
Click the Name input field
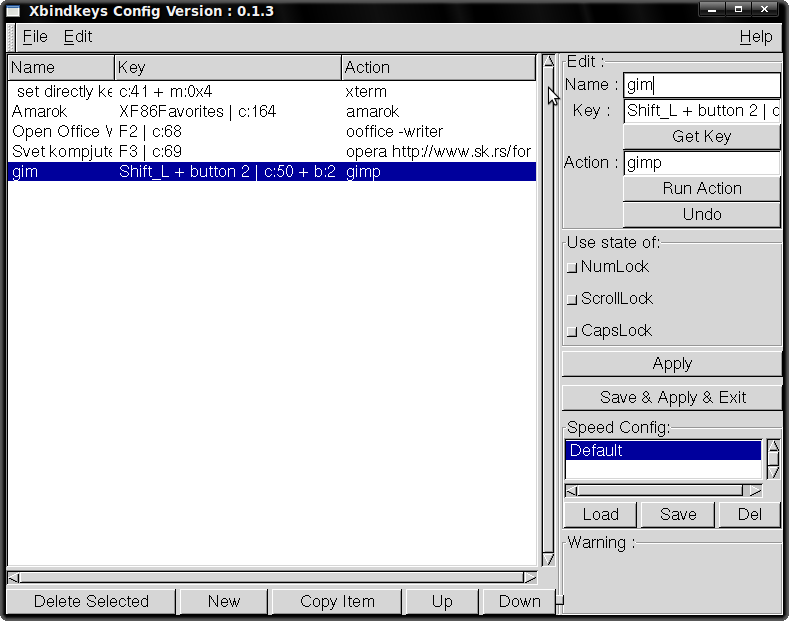[x=701, y=86]
